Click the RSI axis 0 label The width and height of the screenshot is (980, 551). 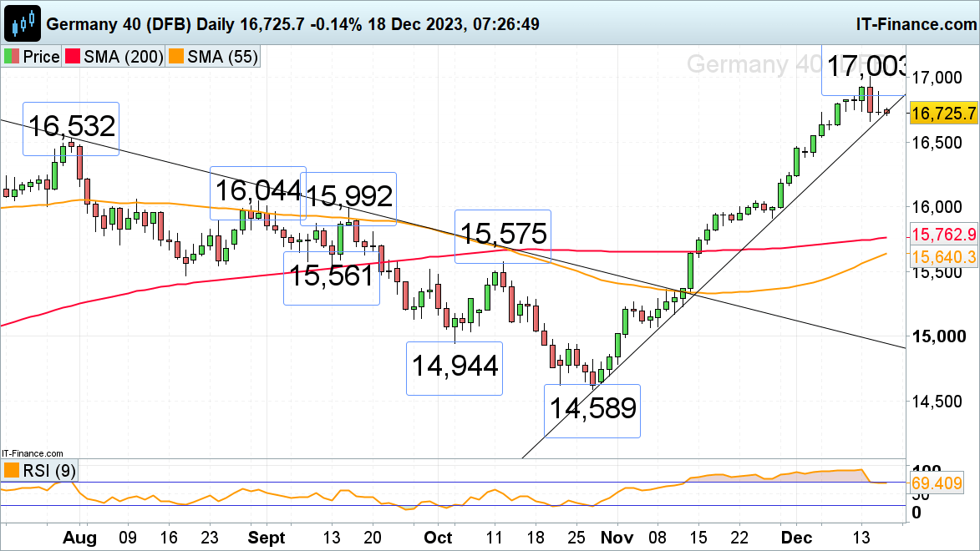[917, 513]
